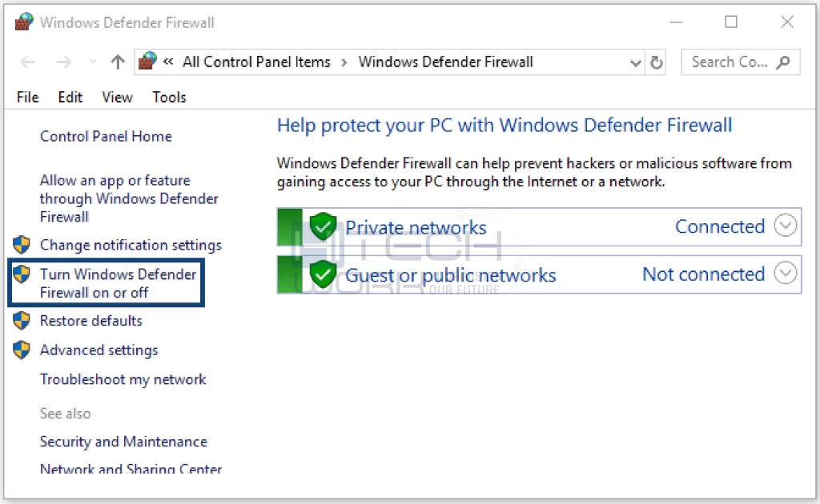Click the Not connected status text

(703, 274)
